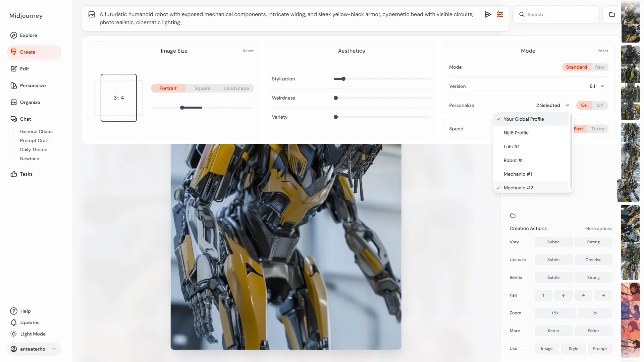The width and height of the screenshot is (644, 362).
Task: Switch Speed to Turbo
Action: tap(597, 129)
